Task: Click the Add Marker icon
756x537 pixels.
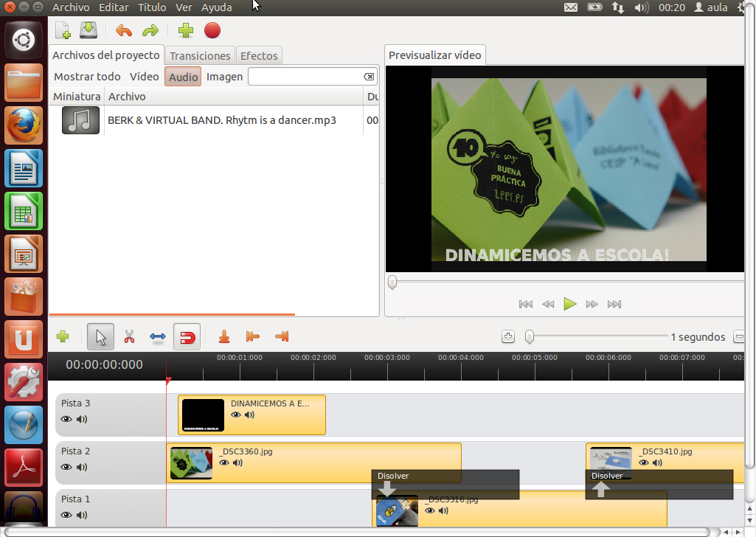Action: (x=224, y=337)
